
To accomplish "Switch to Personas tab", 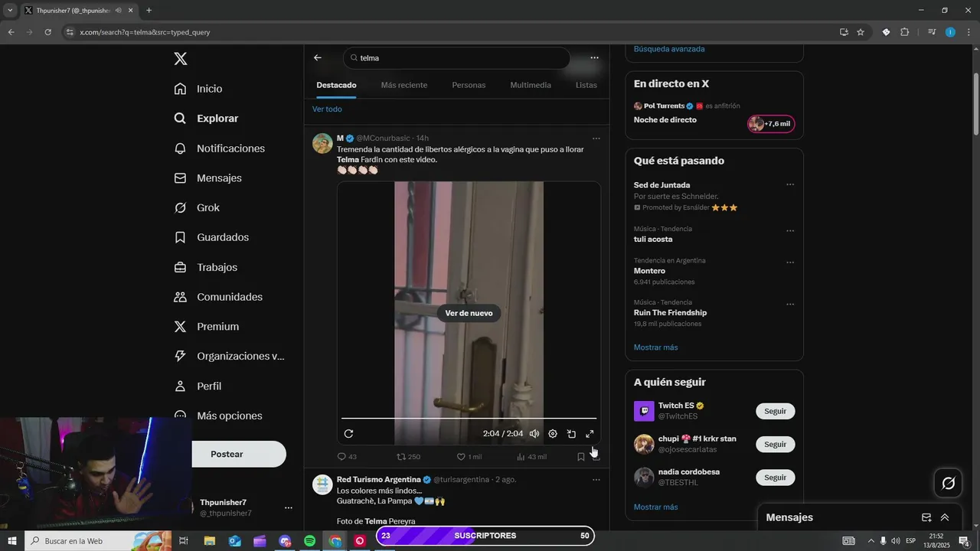I will tap(469, 85).
